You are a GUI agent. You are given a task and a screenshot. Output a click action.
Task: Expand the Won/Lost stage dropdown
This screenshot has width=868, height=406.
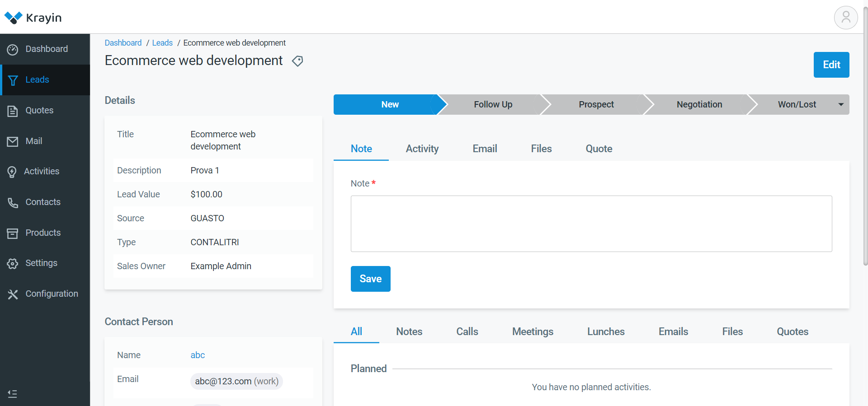(841, 104)
